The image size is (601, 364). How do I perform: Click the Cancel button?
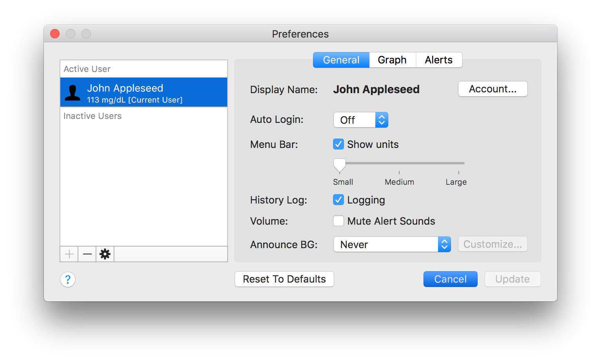coord(450,279)
